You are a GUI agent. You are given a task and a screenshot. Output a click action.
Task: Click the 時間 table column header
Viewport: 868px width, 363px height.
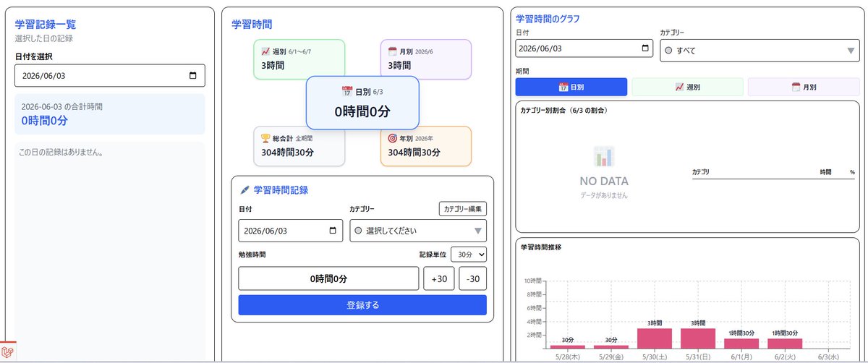(x=825, y=172)
